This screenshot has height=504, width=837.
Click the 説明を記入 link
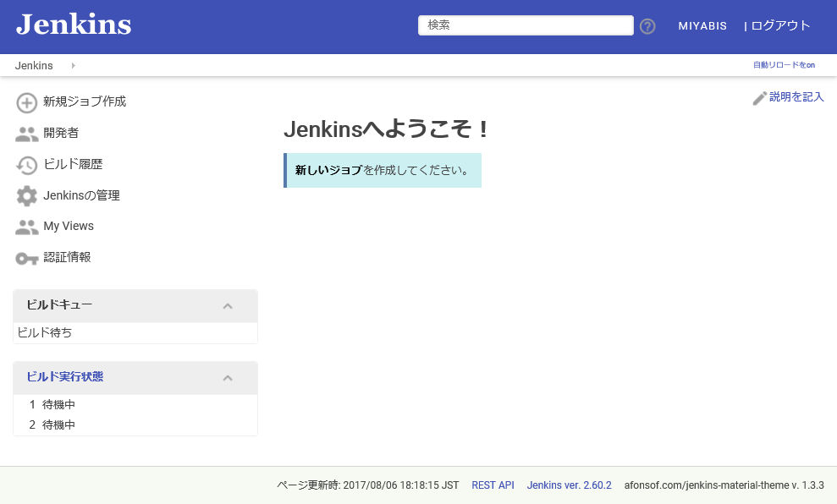tap(796, 97)
